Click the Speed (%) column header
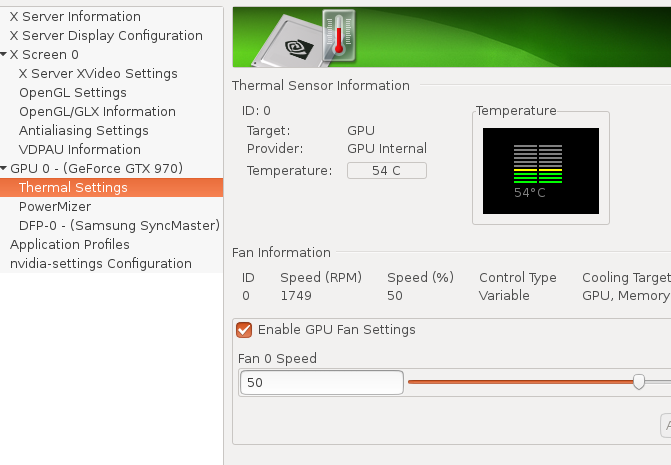This screenshot has height=465, width=671. click(x=420, y=278)
